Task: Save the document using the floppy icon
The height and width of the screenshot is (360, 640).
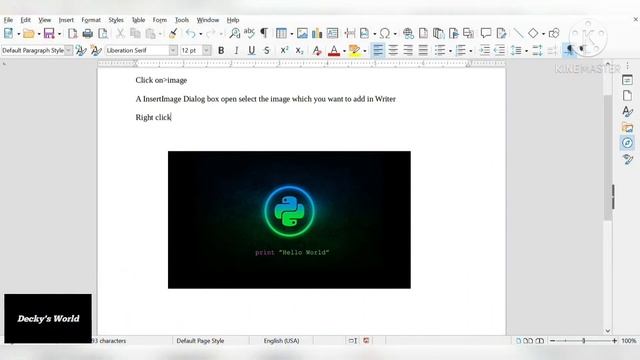Action: (49, 33)
